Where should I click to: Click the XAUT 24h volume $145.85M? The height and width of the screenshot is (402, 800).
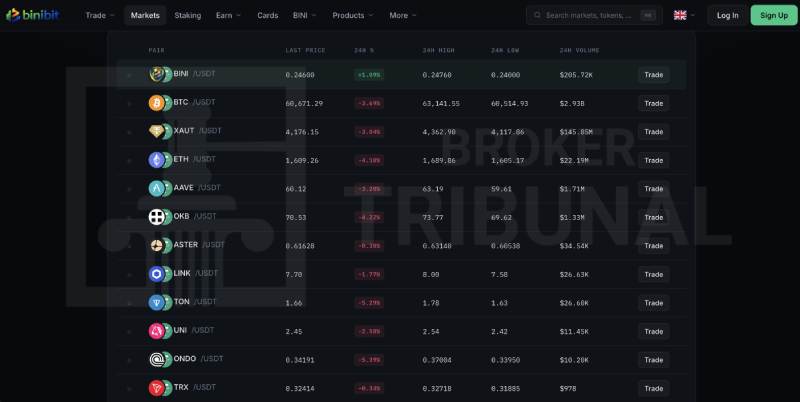click(x=576, y=132)
